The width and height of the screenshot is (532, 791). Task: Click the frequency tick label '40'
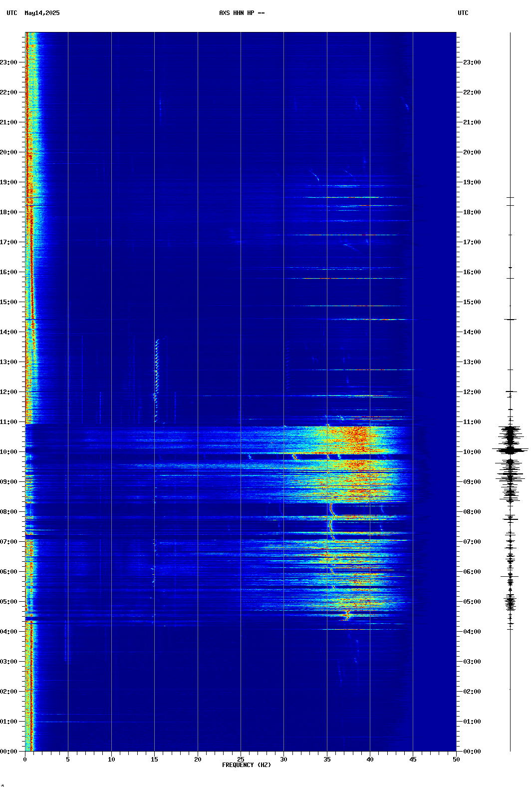(370, 760)
